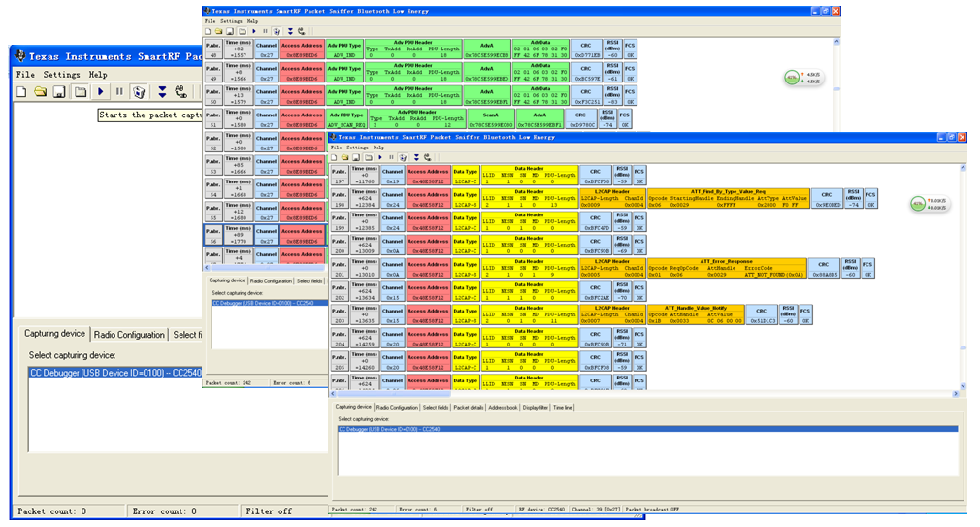980x527 pixels.
Task: Auto-scroll arrows icon in front window toolbar
Action: pos(416,157)
